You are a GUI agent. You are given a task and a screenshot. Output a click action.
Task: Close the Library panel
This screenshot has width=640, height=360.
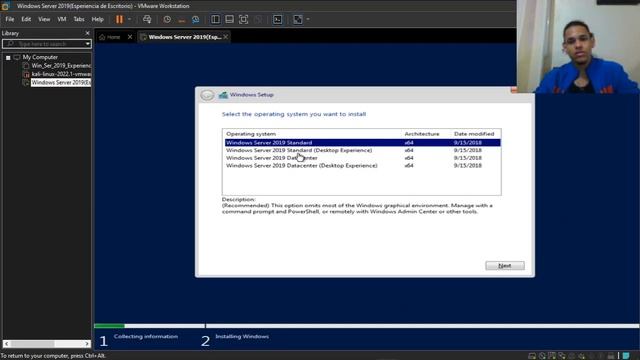pos(87,33)
